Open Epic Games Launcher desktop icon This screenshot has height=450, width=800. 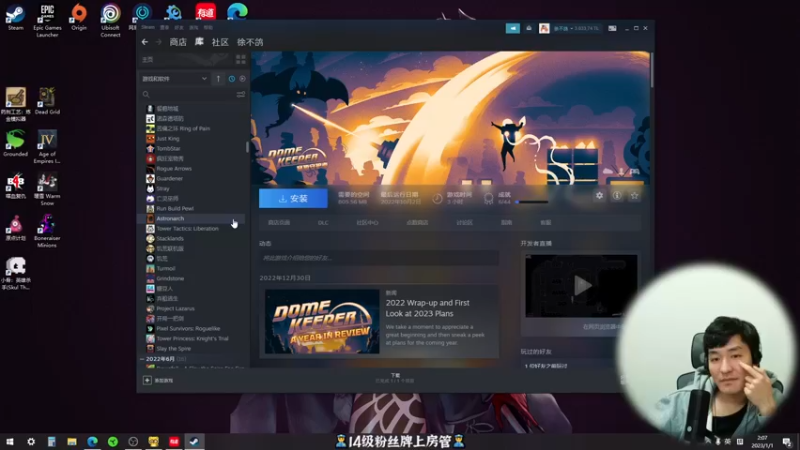pos(47,20)
